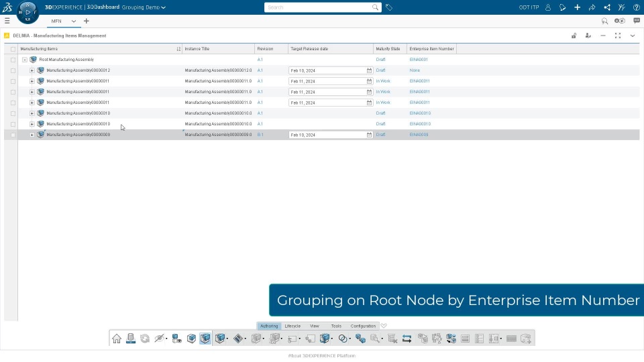Open About 3DEXPERIENCE Platform link
Viewport: 644px width, 362px height.
(322, 356)
